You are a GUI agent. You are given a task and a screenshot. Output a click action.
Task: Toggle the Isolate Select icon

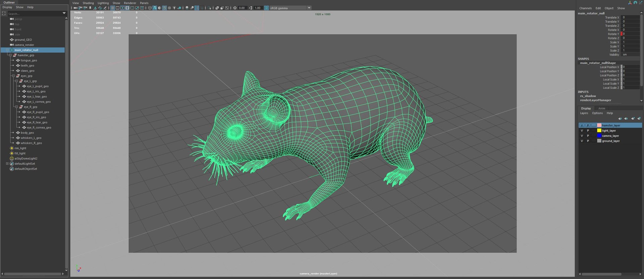click(x=209, y=8)
